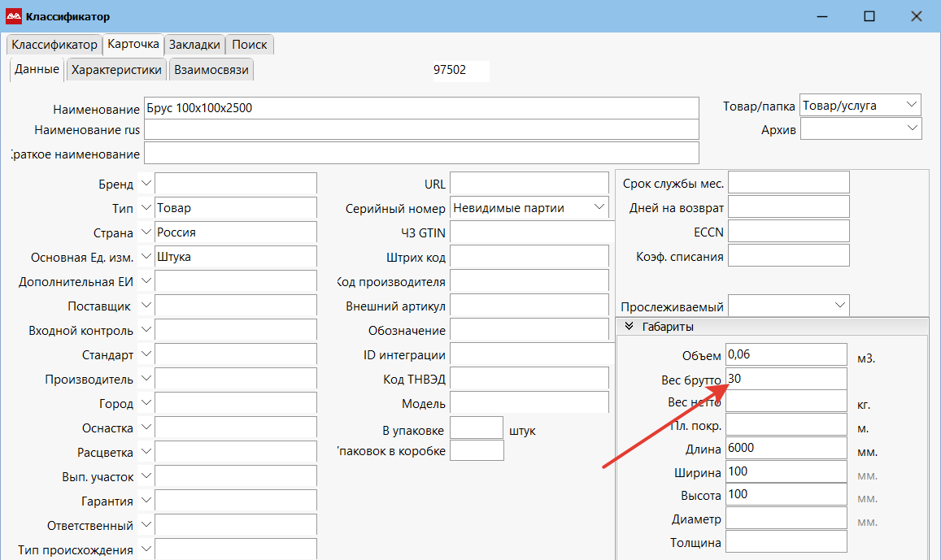Click the Обозначение input field
Viewport: 941px width, 560px height.
click(x=529, y=330)
